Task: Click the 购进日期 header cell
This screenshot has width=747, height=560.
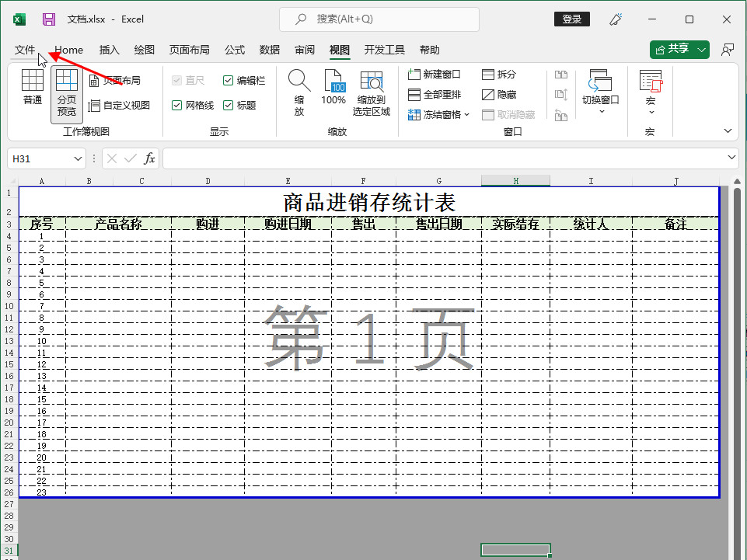Action: (x=288, y=224)
